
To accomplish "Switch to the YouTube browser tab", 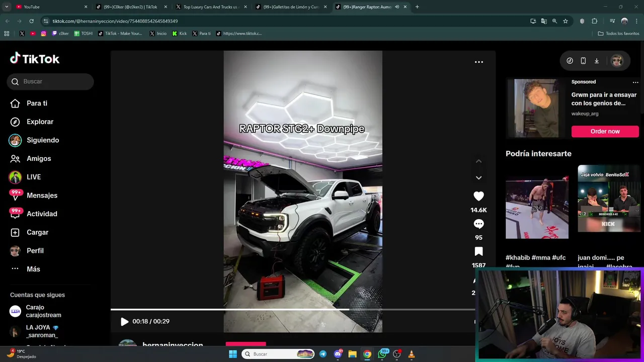I will (x=50, y=7).
